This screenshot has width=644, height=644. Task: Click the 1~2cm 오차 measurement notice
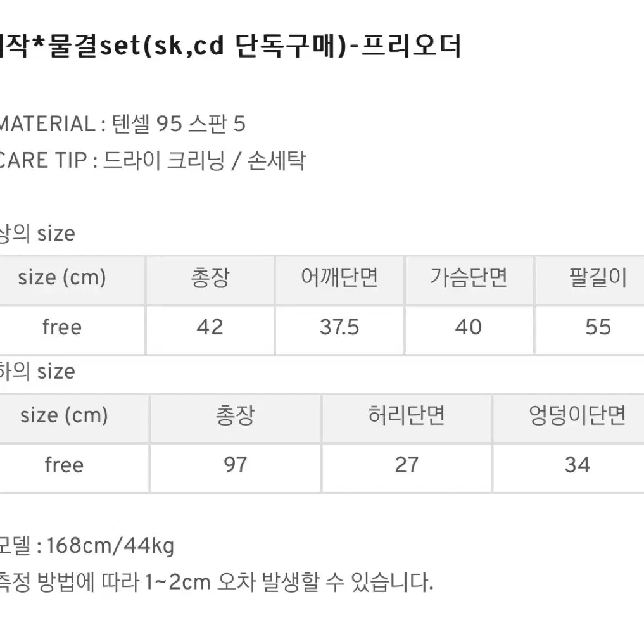(217, 582)
